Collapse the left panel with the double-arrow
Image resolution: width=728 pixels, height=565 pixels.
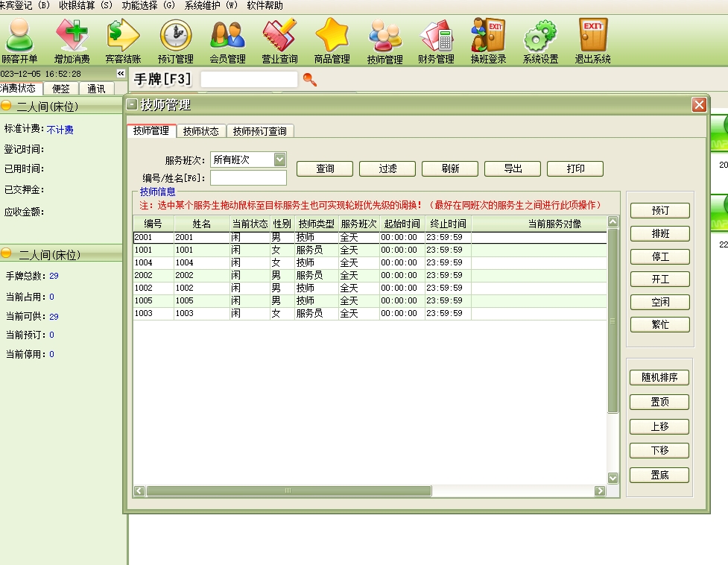(x=121, y=74)
